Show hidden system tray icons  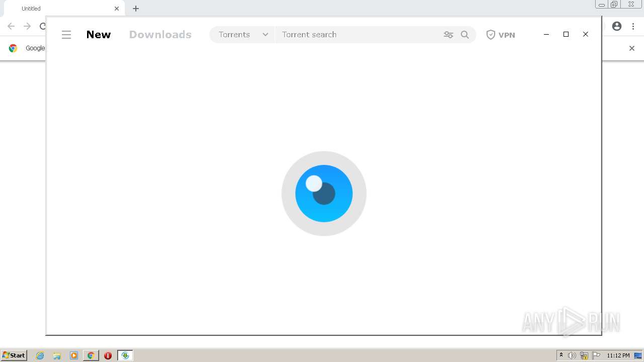(x=561, y=355)
